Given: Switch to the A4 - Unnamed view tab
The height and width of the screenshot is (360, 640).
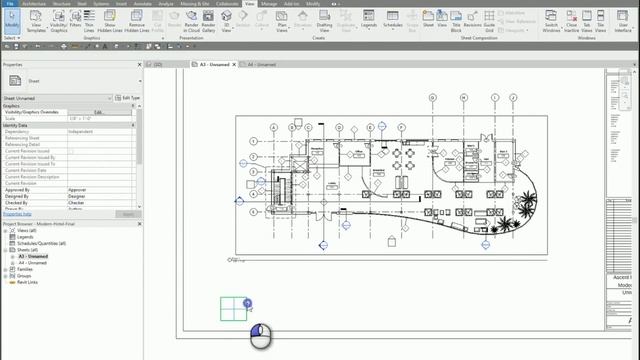Looking at the screenshot, I should (x=261, y=64).
